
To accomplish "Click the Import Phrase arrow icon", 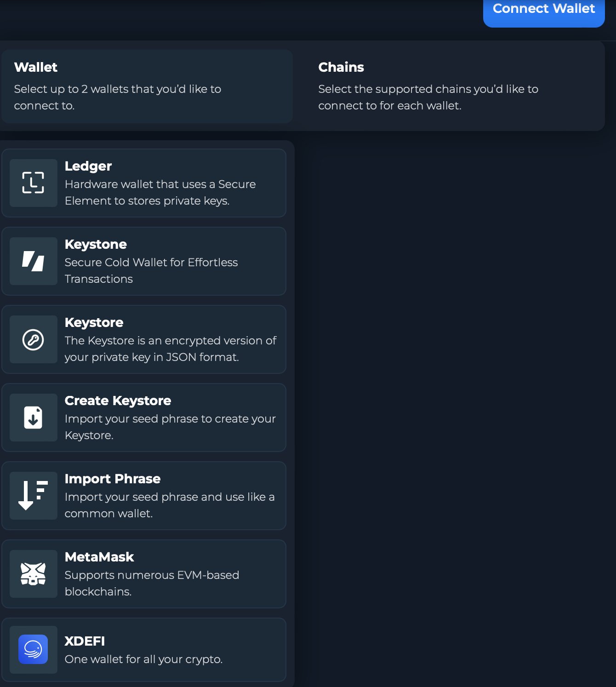I will coord(33,496).
